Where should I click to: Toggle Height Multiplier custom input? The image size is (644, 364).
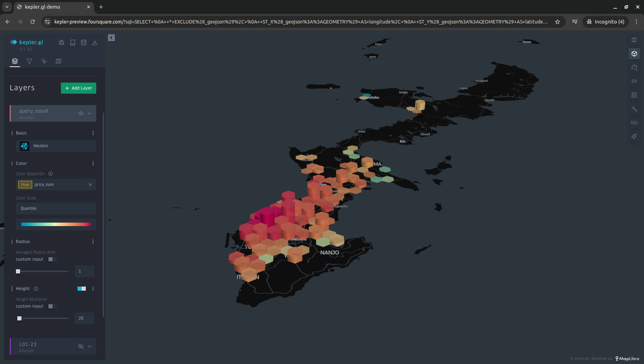click(x=52, y=306)
